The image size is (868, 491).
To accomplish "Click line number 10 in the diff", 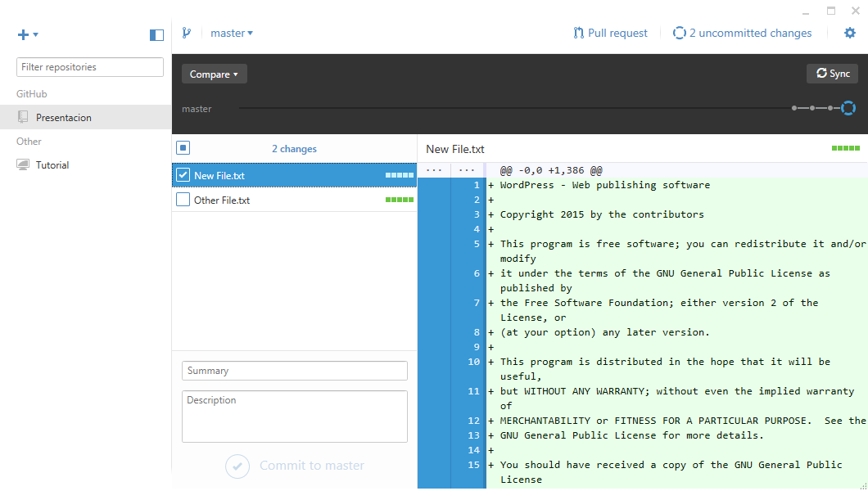I will tap(474, 362).
